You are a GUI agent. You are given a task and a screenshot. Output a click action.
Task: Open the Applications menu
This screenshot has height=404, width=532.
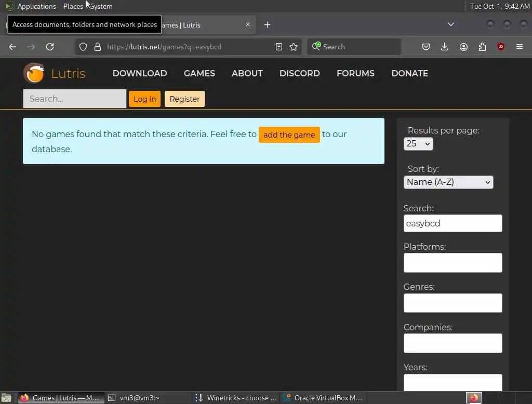pyautogui.click(x=37, y=6)
